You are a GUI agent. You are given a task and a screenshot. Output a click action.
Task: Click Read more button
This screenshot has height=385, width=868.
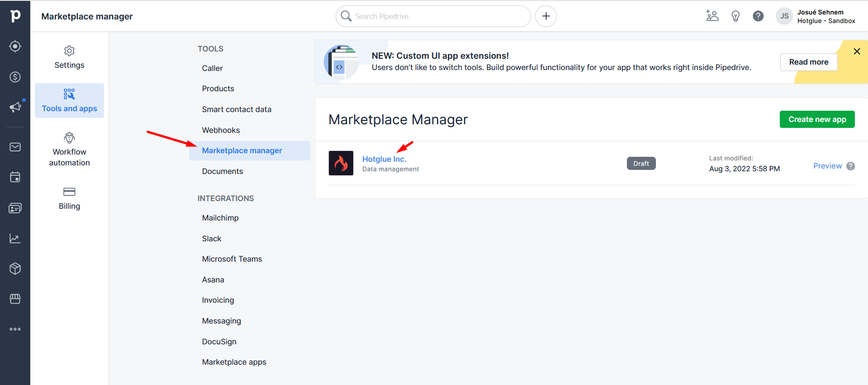click(809, 62)
